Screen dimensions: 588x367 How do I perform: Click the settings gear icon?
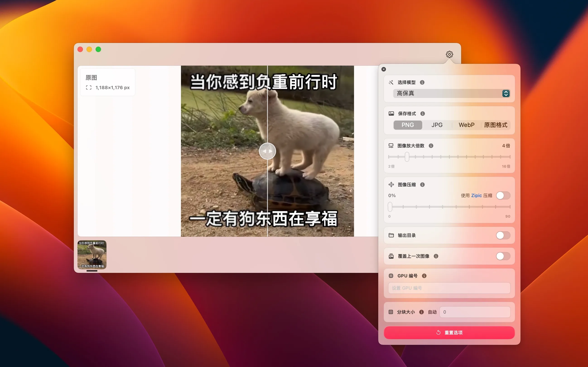[x=449, y=54]
